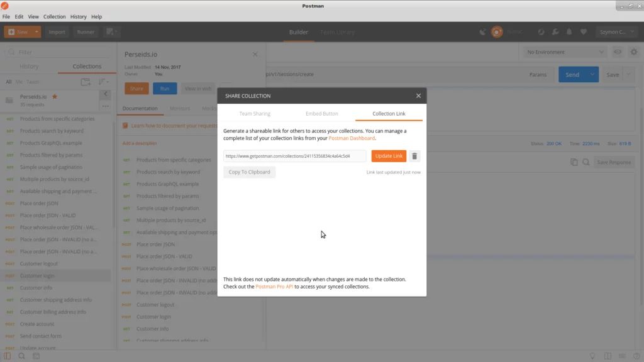
Task: Click the New button
Action: [18, 32]
